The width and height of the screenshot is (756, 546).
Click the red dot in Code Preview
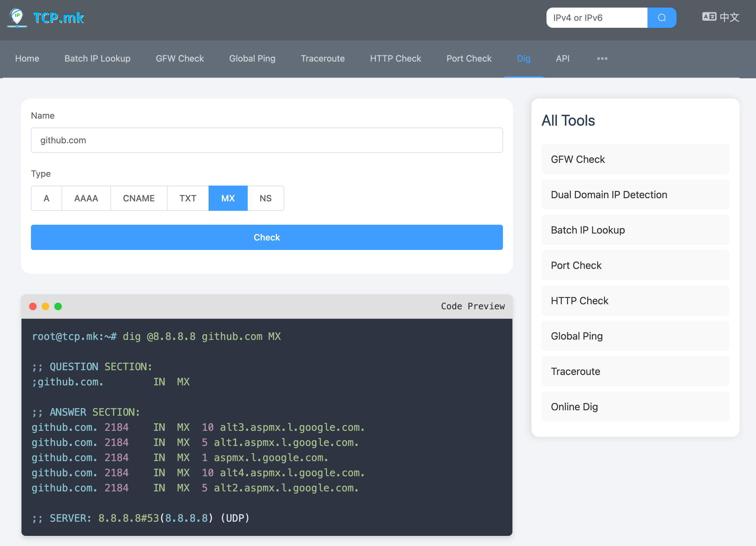click(x=33, y=306)
